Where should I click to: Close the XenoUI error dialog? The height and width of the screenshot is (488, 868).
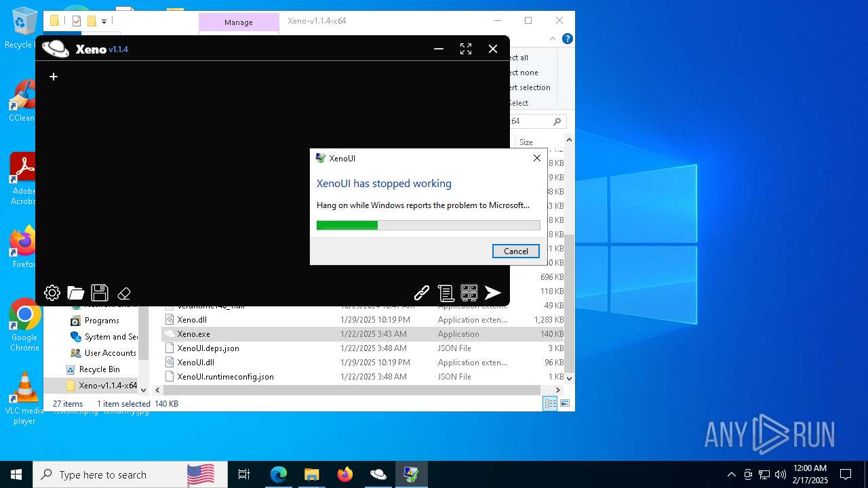pyautogui.click(x=537, y=158)
